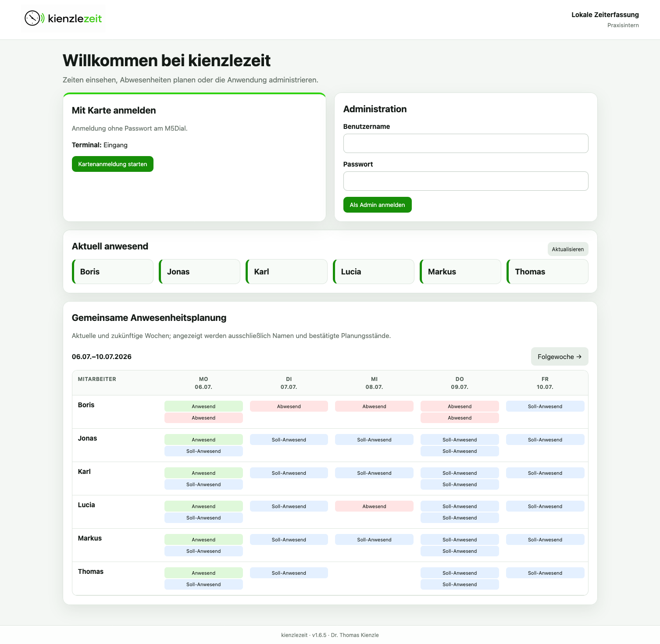Click Jonas's green Anwesend badge on Monday
The width and height of the screenshot is (660, 644).
(203, 440)
